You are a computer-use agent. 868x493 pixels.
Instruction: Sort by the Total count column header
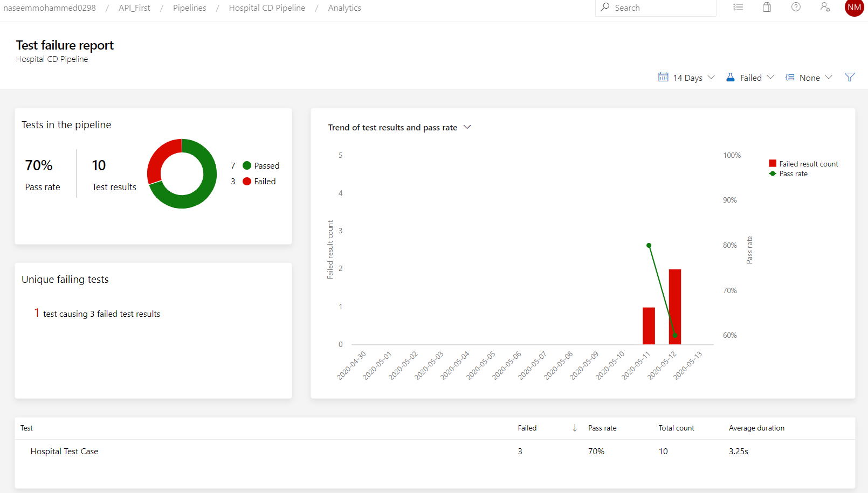677,428
